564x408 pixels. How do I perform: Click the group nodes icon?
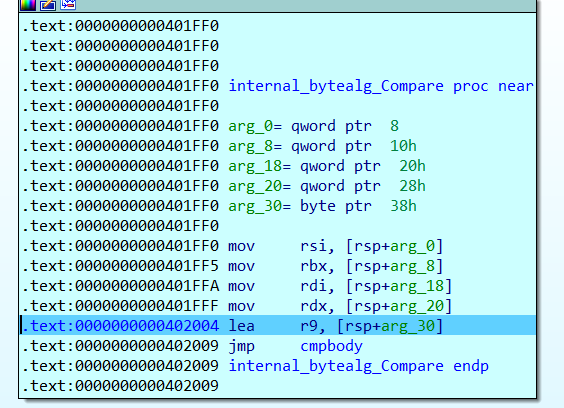pos(68,4)
